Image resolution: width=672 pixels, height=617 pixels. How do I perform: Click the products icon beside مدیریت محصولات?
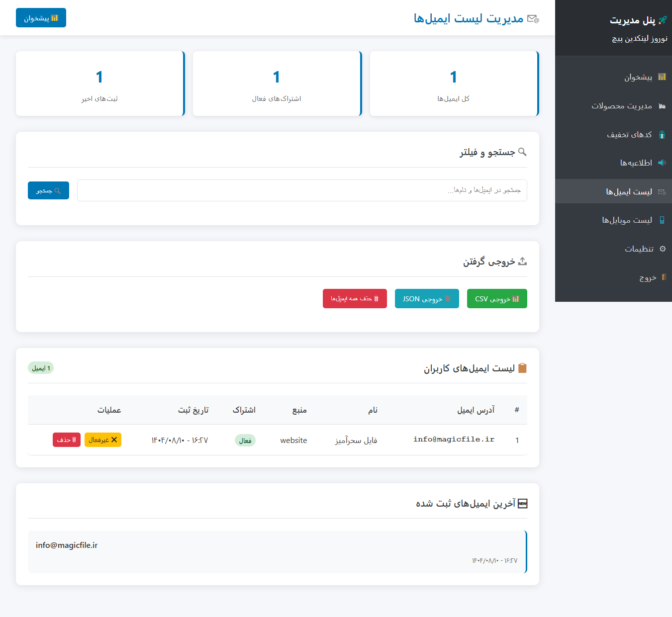[x=662, y=106]
